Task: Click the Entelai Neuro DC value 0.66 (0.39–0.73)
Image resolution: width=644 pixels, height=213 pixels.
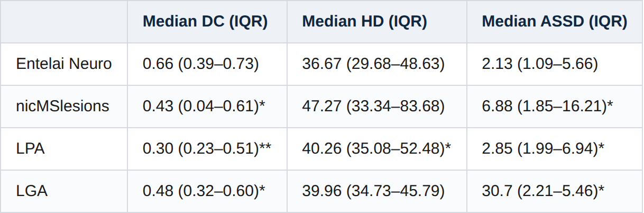Action: pos(200,64)
